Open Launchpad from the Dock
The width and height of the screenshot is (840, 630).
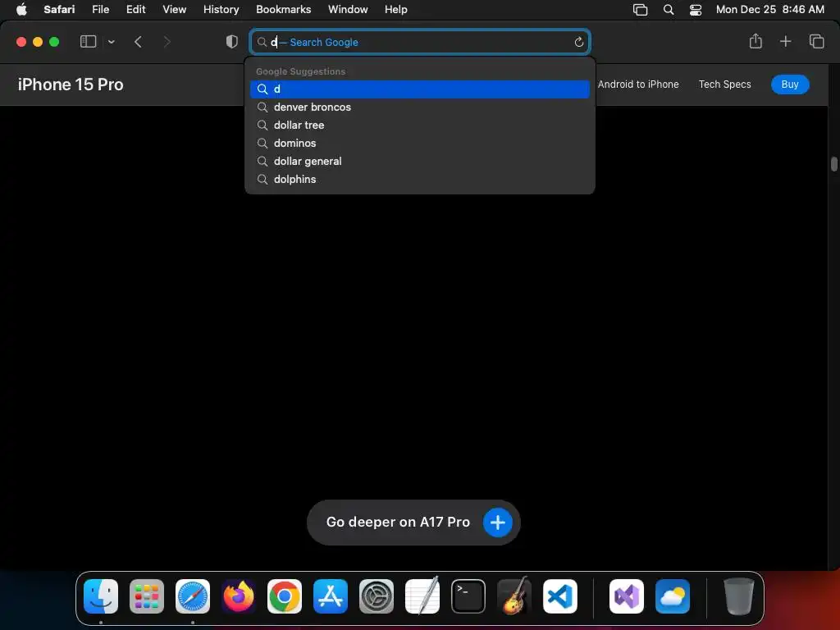pyautogui.click(x=147, y=596)
